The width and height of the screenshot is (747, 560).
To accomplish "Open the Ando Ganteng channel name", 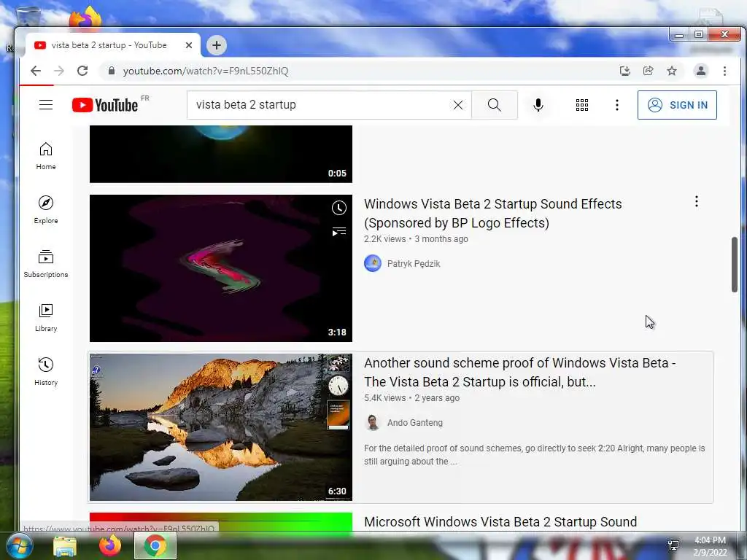I will click(x=415, y=423).
